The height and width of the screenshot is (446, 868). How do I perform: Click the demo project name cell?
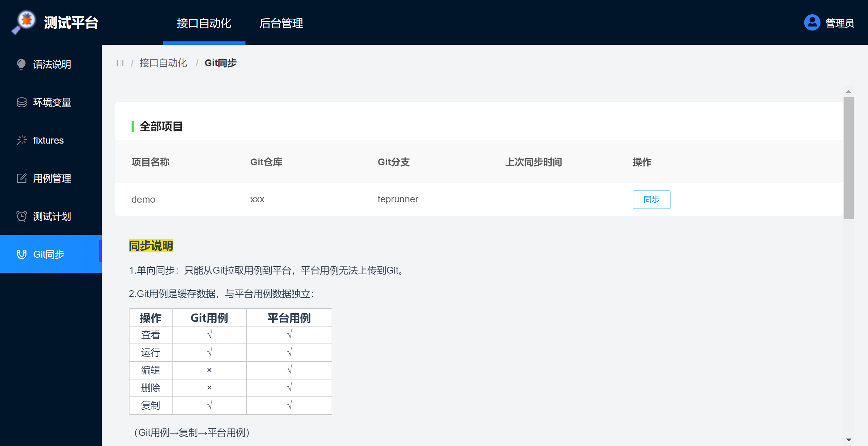[x=143, y=199]
